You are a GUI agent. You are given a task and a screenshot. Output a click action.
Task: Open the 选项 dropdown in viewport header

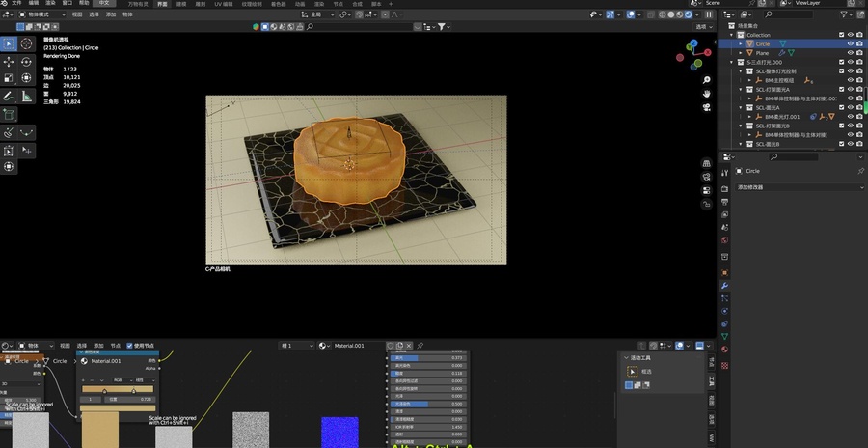tap(704, 27)
